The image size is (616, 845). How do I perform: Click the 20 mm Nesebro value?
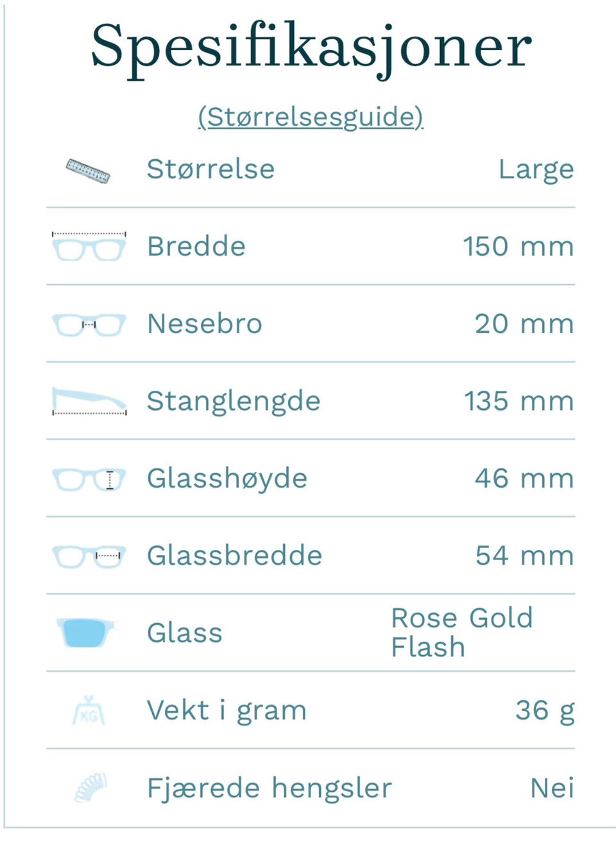(x=524, y=324)
